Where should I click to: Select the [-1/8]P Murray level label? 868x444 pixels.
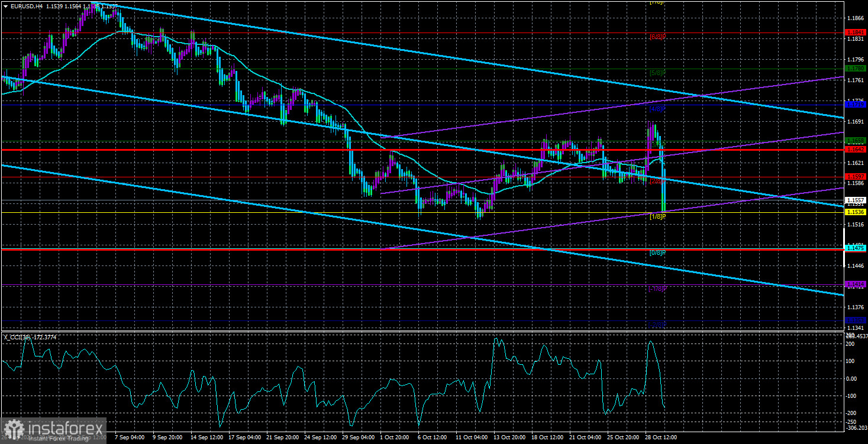coord(658,289)
